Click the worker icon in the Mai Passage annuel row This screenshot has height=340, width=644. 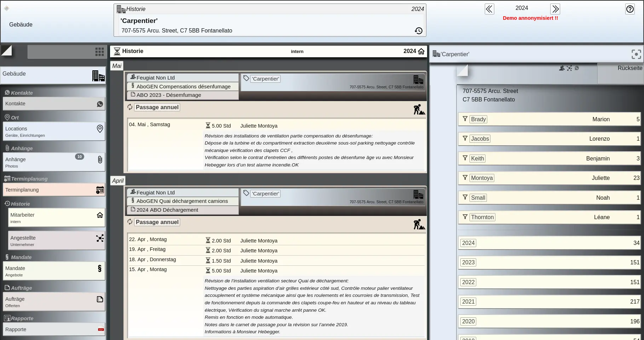pyautogui.click(x=419, y=110)
